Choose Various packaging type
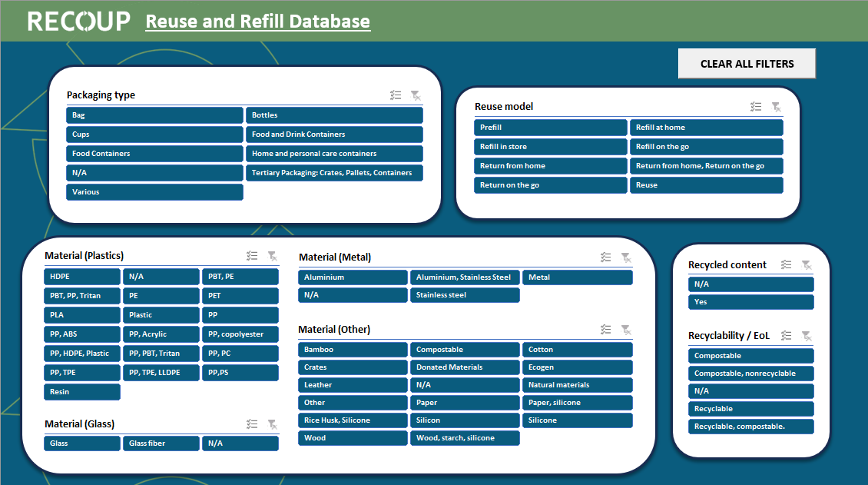Screen dimensions: 868x485 (154, 192)
